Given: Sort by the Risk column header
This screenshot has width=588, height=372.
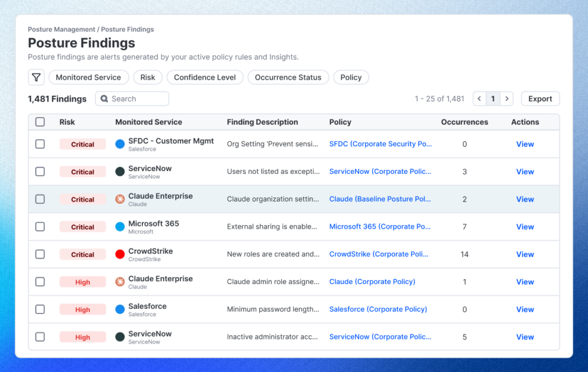Looking at the screenshot, I should (x=67, y=122).
